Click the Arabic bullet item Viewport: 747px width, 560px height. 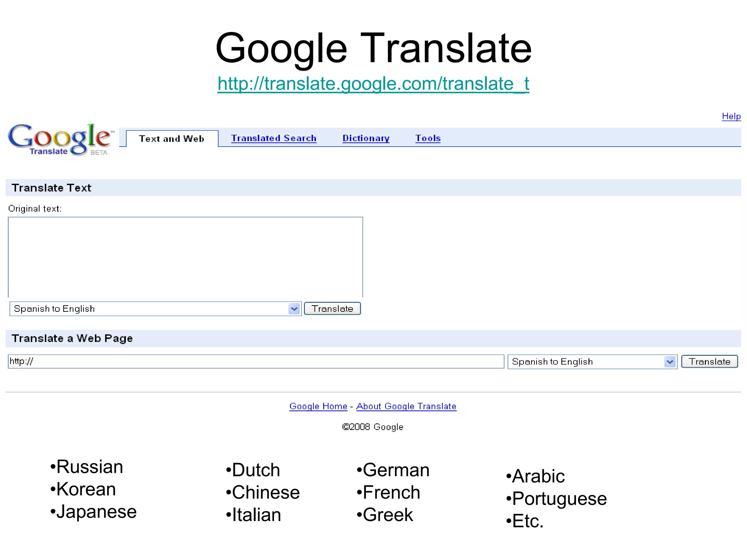pyautogui.click(x=535, y=476)
